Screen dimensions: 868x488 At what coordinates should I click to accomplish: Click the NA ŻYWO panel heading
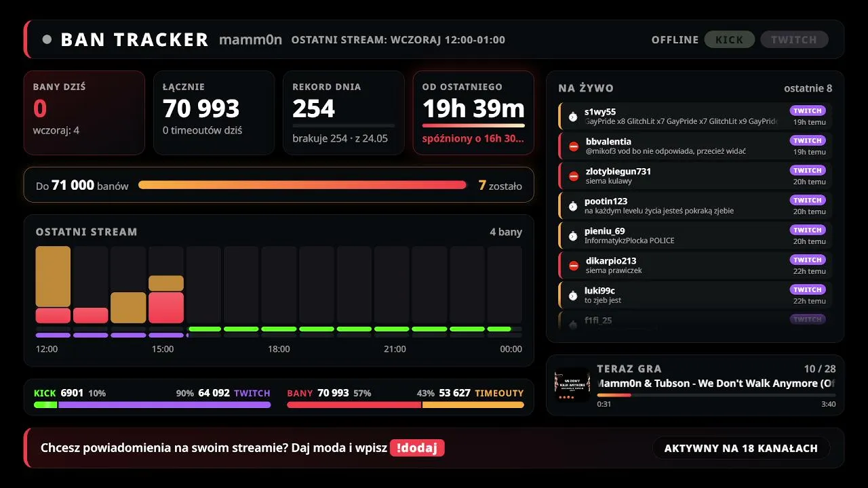(586, 88)
